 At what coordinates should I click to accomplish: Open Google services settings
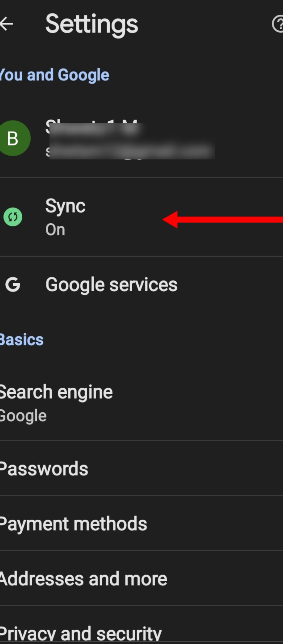[x=111, y=285]
